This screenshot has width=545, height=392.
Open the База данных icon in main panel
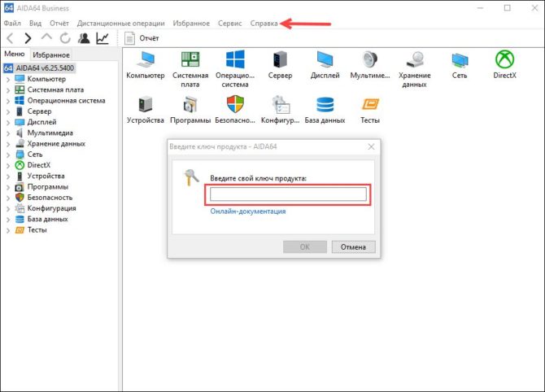pyautogui.click(x=325, y=104)
